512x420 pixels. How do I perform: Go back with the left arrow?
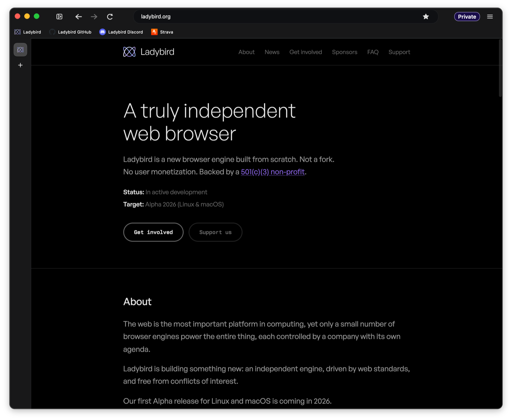78,17
